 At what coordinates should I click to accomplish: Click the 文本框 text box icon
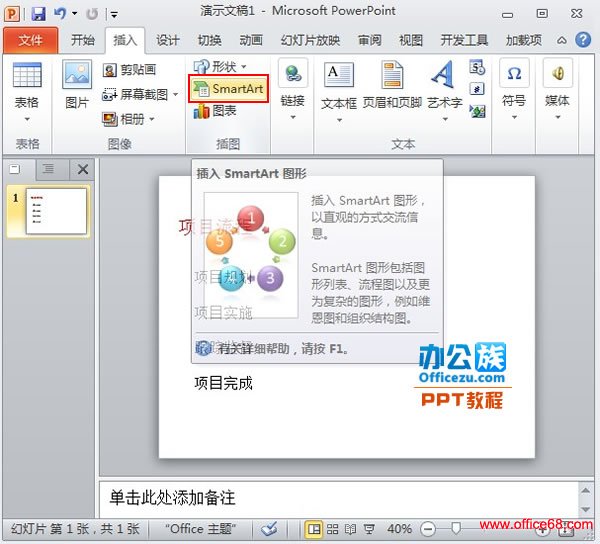point(339,75)
